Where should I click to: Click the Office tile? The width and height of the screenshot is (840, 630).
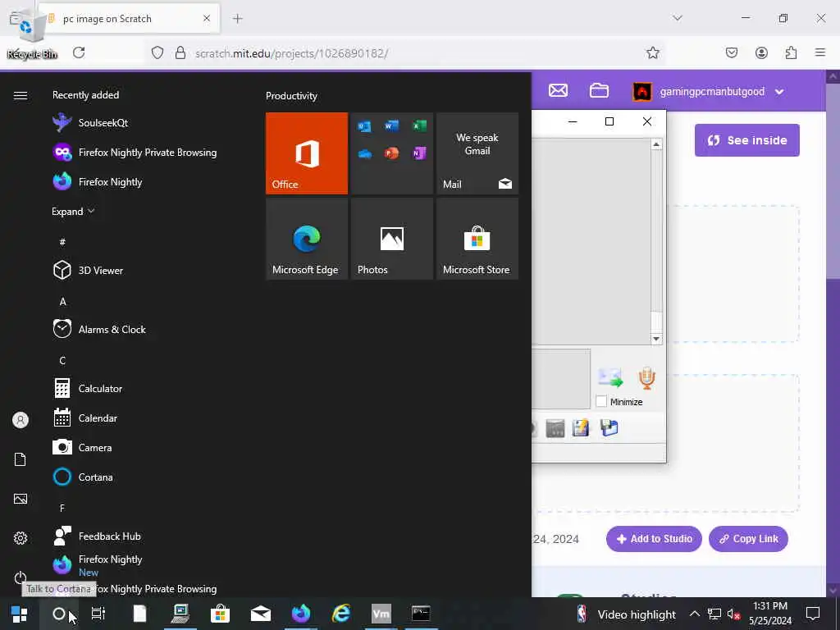pos(307,153)
